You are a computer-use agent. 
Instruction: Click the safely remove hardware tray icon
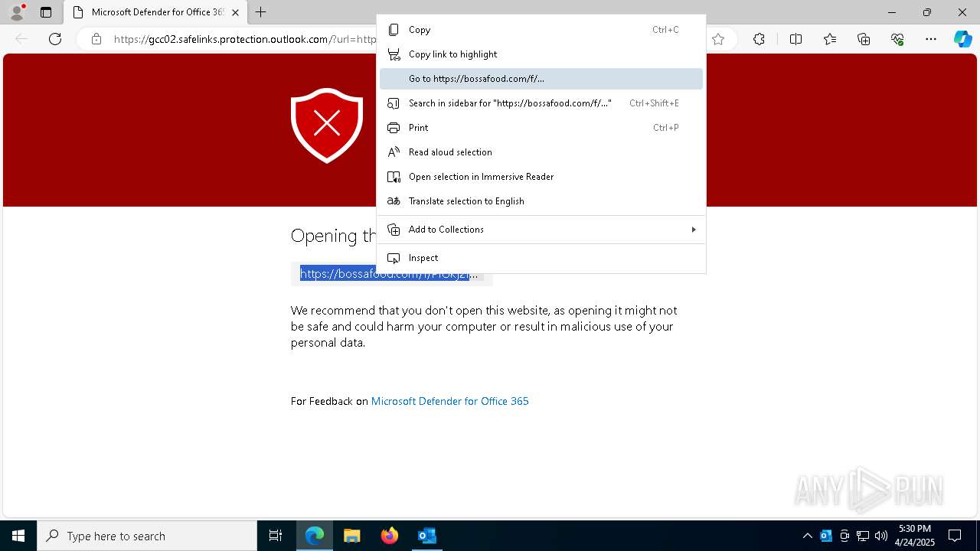844,536
